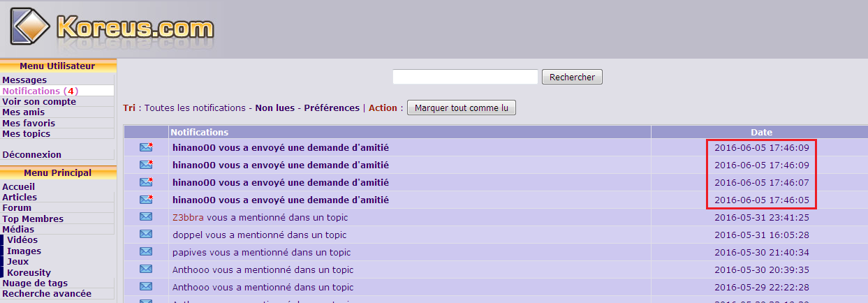Open the Z3bbra username link
The height and width of the screenshot is (303, 868).
(188, 217)
